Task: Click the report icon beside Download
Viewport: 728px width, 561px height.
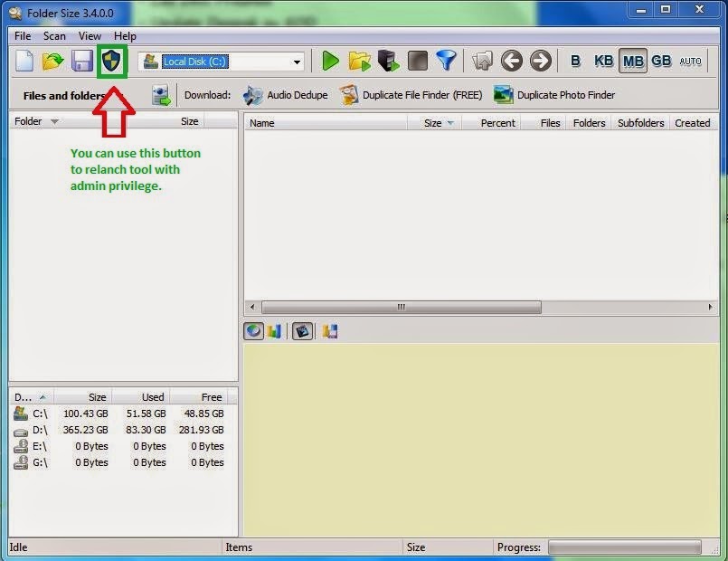Action: [161, 95]
